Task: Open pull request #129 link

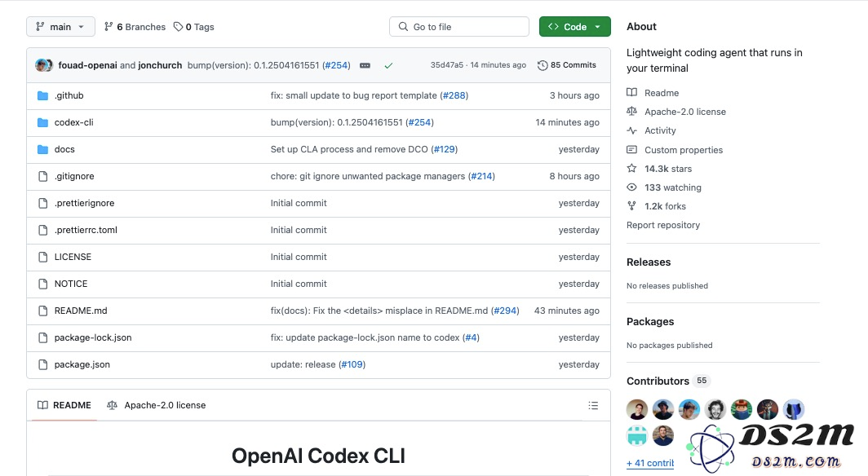Action: [444, 149]
